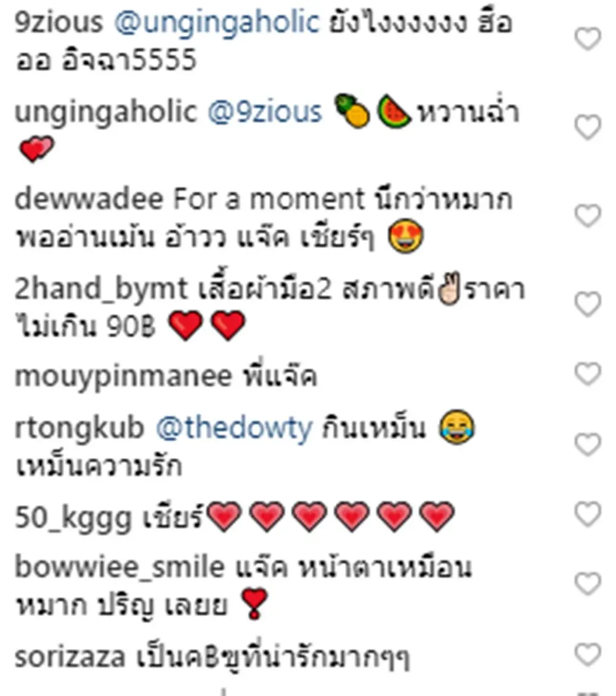Open the @9zious mention link
616x696 pixels.
(264, 112)
